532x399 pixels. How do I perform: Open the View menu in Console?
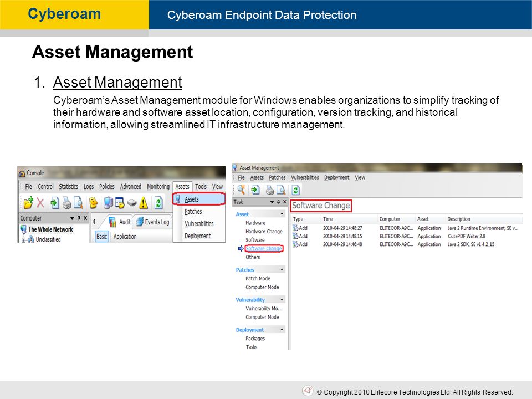pyautogui.click(x=217, y=187)
